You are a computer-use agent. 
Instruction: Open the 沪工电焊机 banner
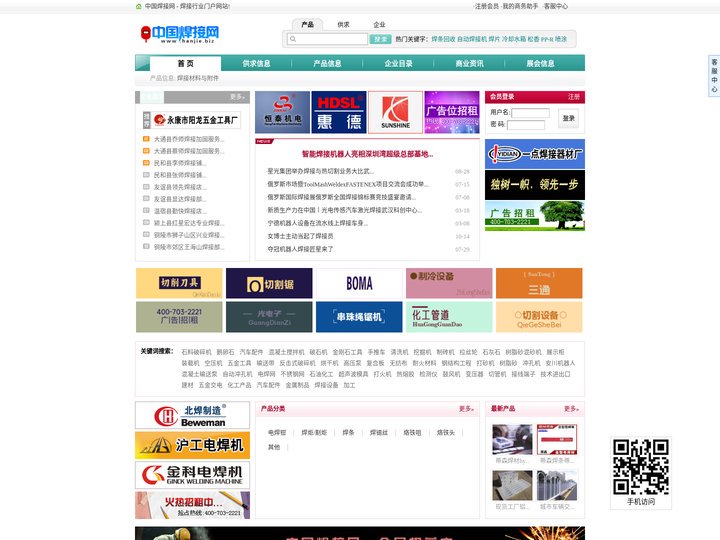click(192, 445)
